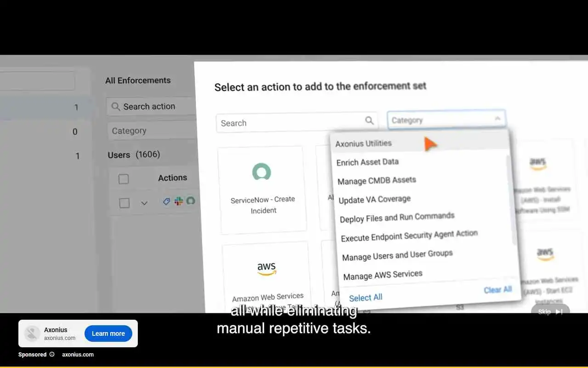The image size is (588, 368).
Task: Skip the video ad
Action: pyautogui.click(x=550, y=311)
